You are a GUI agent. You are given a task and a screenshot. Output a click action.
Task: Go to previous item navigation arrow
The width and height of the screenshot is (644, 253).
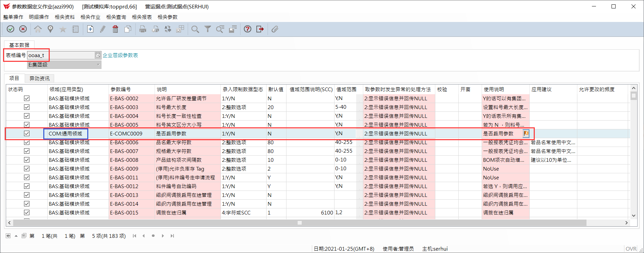pyautogui.click(x=144, y=236)
